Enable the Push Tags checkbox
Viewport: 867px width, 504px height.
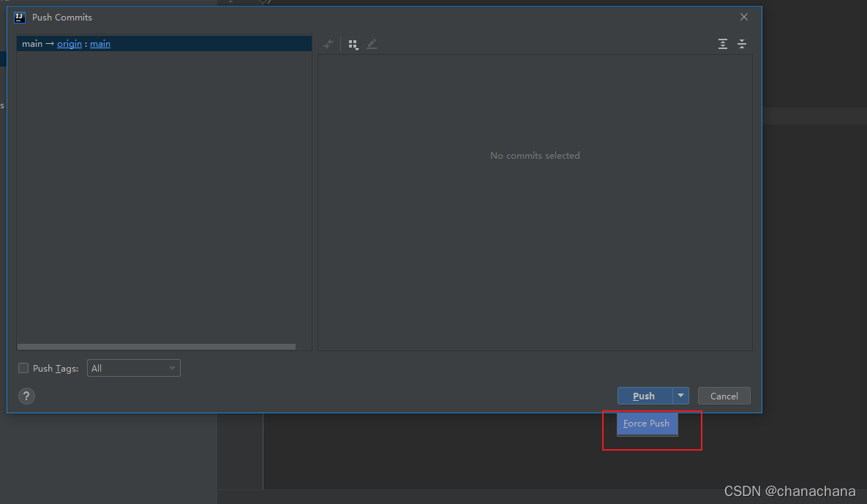click(23, 368)
